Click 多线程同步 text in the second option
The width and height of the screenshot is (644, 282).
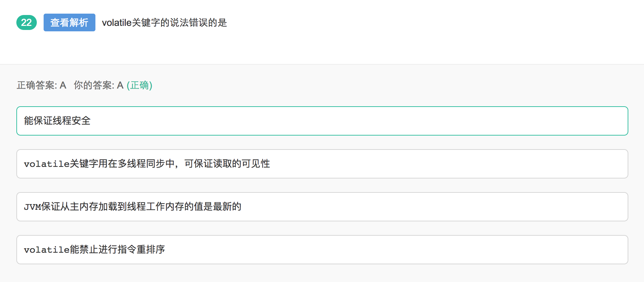point(141,164)
